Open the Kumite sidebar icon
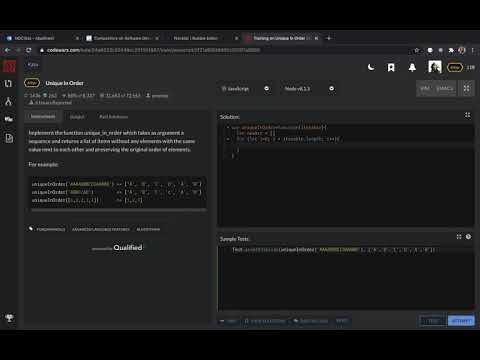This screenshot has height=360, width=480. pyautogui.click(x=8, y=102)
